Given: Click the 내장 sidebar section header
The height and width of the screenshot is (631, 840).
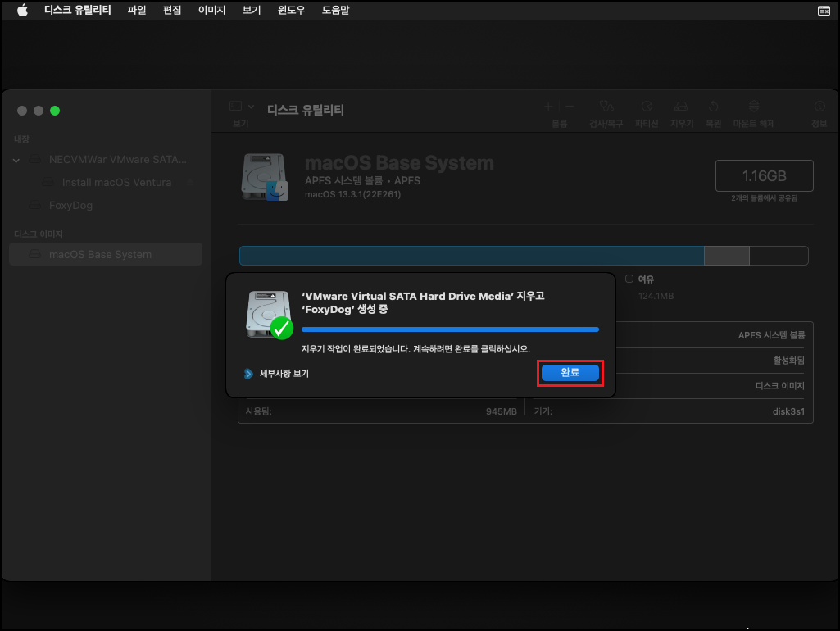Looking at the screenshot, I should pyautogui.click(x=21, y=139).
